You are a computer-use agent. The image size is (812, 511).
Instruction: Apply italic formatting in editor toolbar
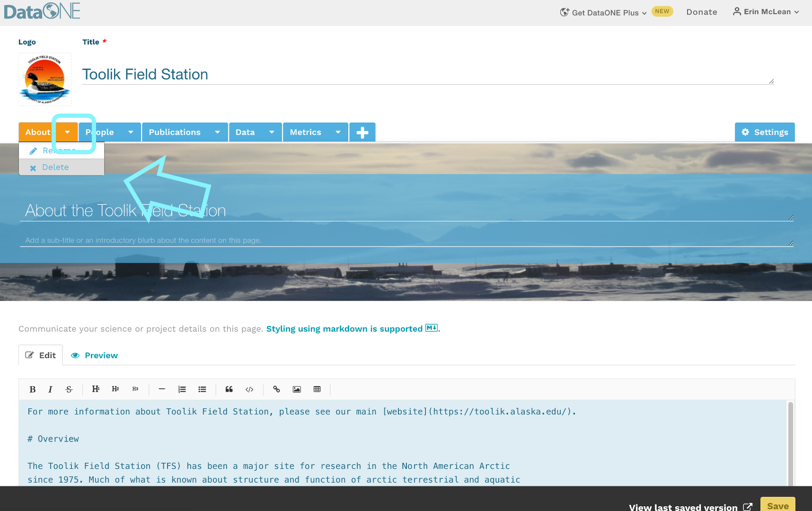50,389
